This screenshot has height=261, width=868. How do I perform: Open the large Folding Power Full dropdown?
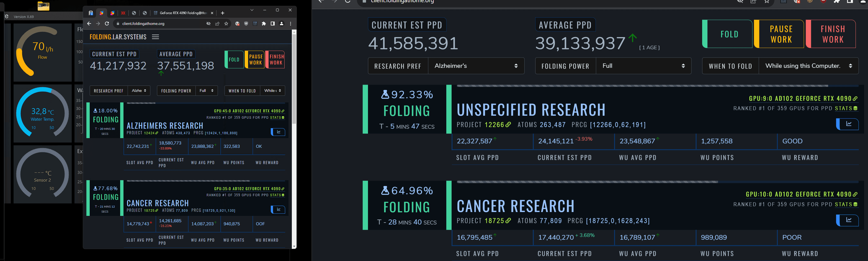(x=643, y=66)
